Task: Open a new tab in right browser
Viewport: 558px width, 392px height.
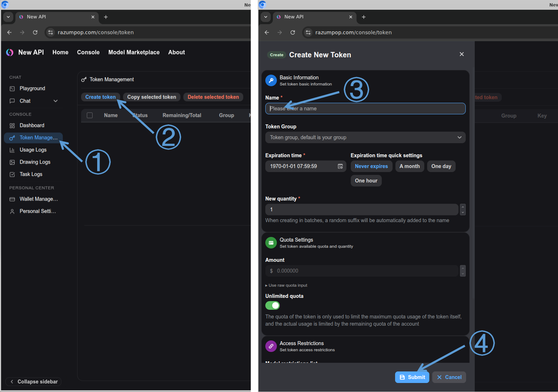Action: click(x=364, y=17)
